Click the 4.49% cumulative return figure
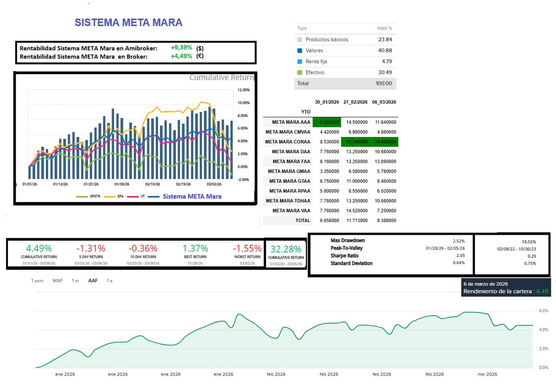 (x=39, y=249)
